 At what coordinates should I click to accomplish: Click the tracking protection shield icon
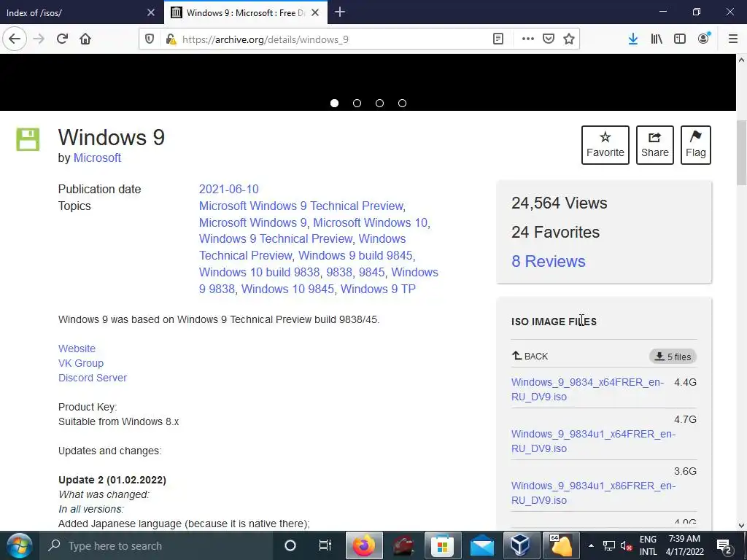(150, 39)
